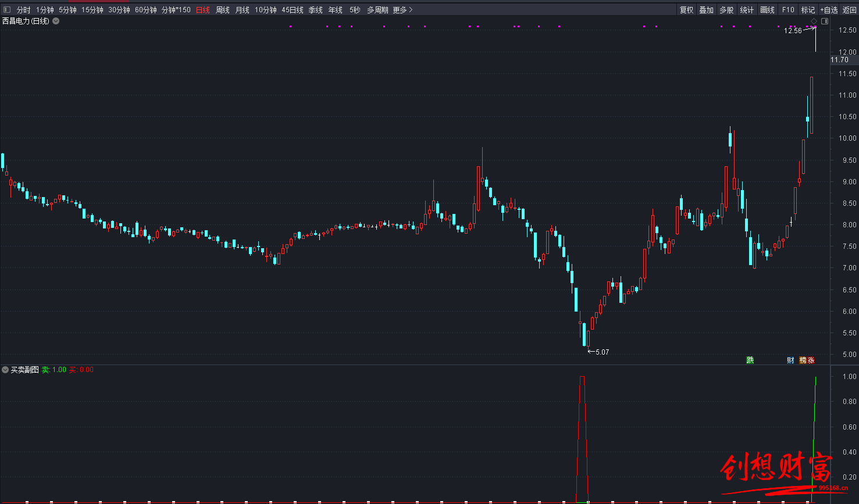
Task: Click the green 跌 marker
Action: 750,360
